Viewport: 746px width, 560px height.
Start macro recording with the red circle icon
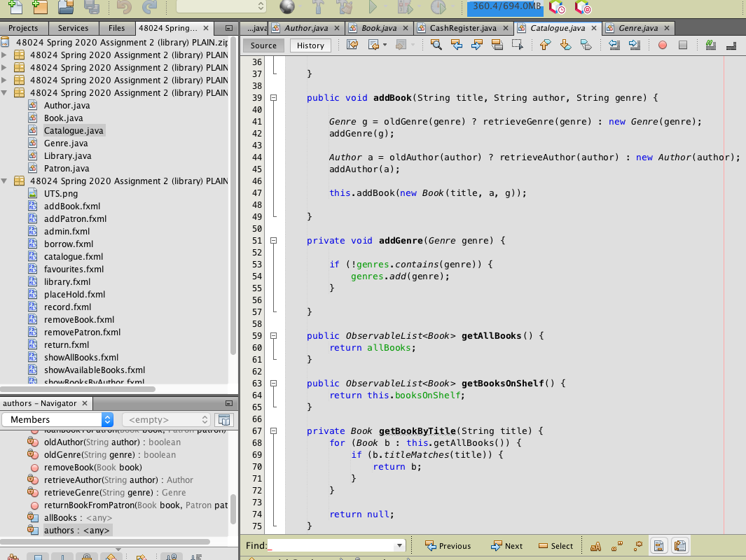tap(661, 44)
